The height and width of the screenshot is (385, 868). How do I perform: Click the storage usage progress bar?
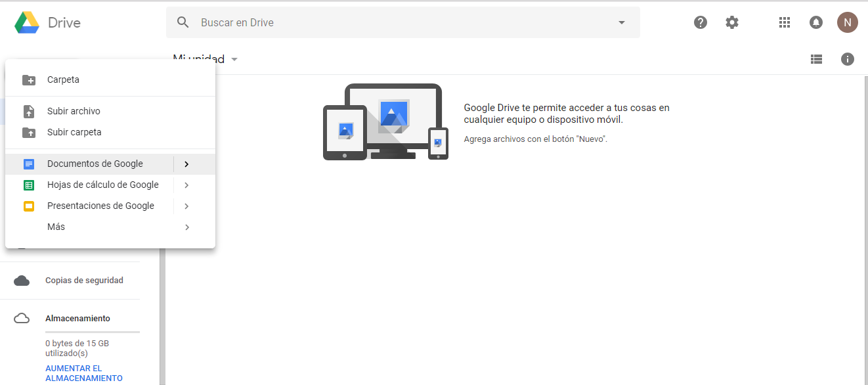pos(93,332)
